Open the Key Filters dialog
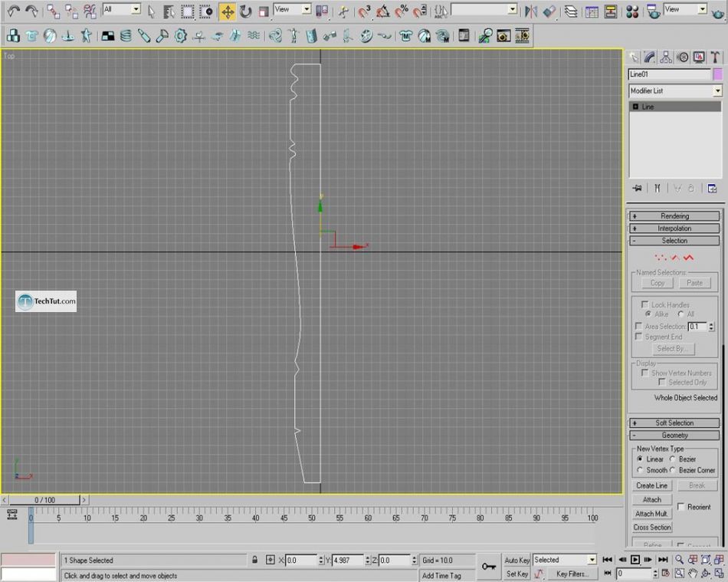 (572, 574)
